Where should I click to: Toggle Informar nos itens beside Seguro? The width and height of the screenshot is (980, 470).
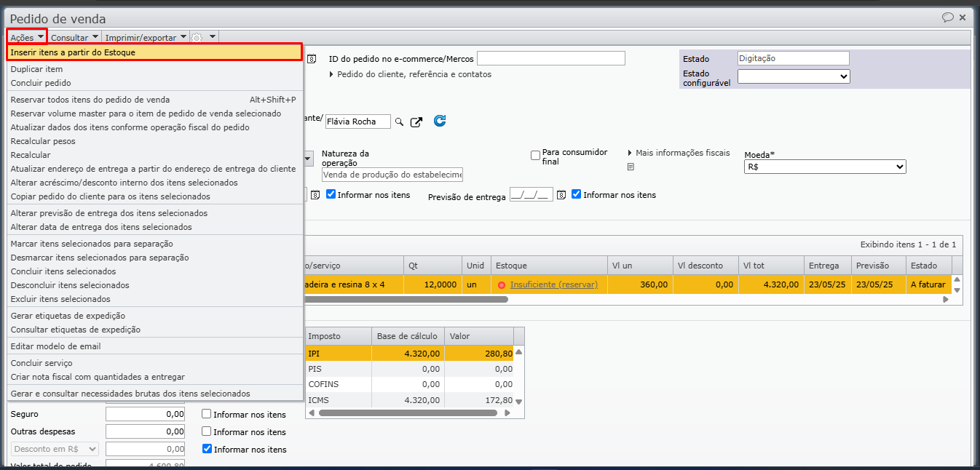pos(207,415)
